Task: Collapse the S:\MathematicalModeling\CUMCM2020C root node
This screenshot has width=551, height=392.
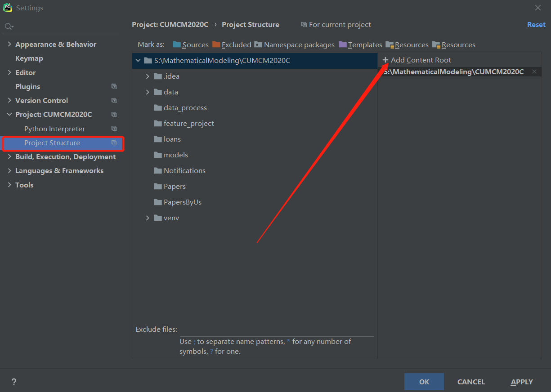Action: (138, 60)
